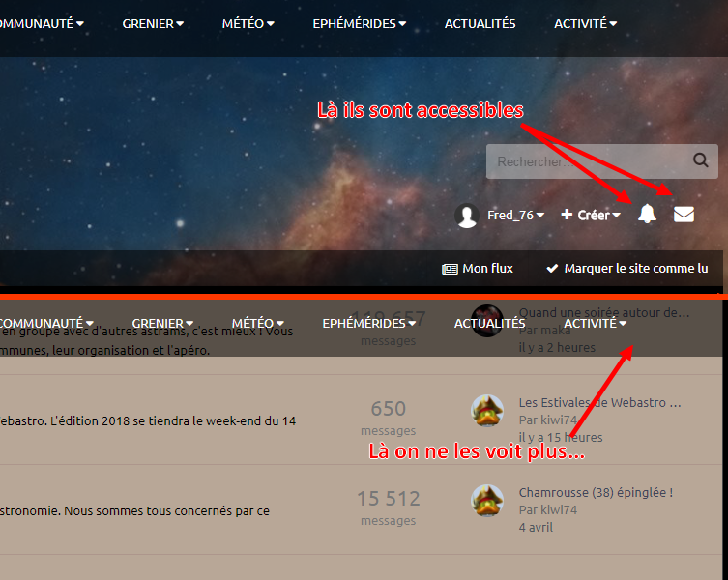Click the Fred_76 profile avatar
The height and width of the screenshot is (580, 728).
tap(467, 216)
